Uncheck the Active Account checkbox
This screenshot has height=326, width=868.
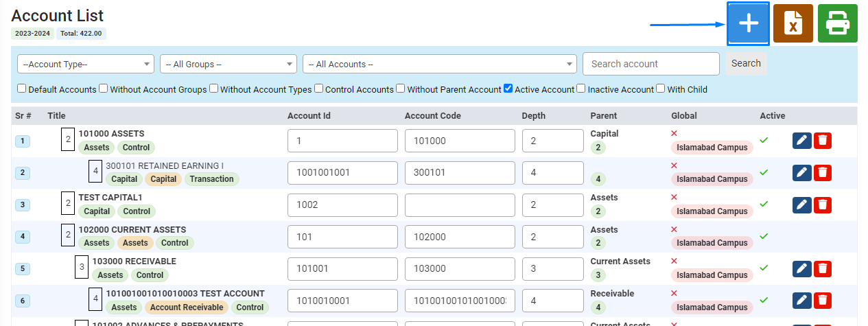(508, 89)
